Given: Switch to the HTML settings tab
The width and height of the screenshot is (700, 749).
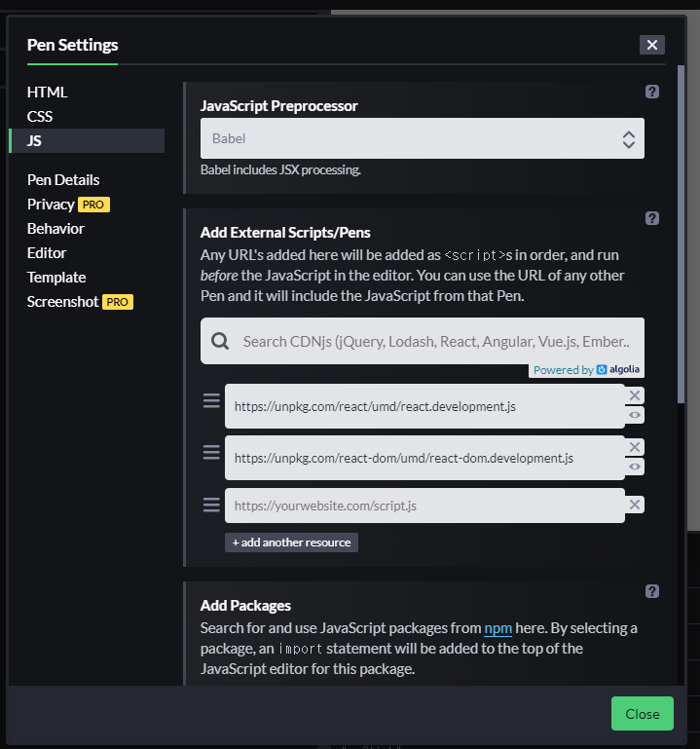Looking at the screenshot, I should [x=48, y=92].
